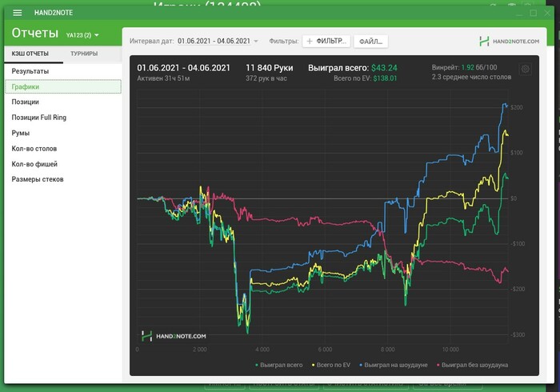Switch to the ТУРНИРЫ tab
The width and height of the screenshot is (560, 392).
coord(84,54)
